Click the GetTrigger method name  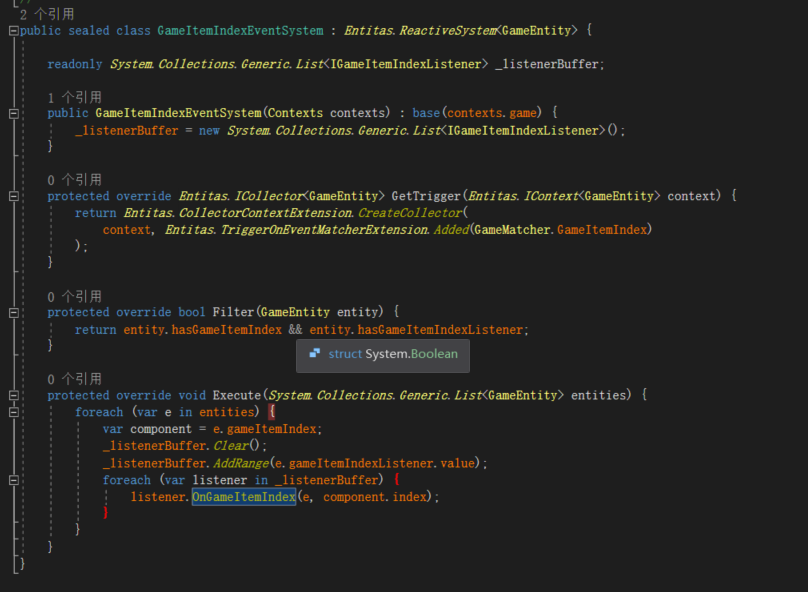(426, 196)
